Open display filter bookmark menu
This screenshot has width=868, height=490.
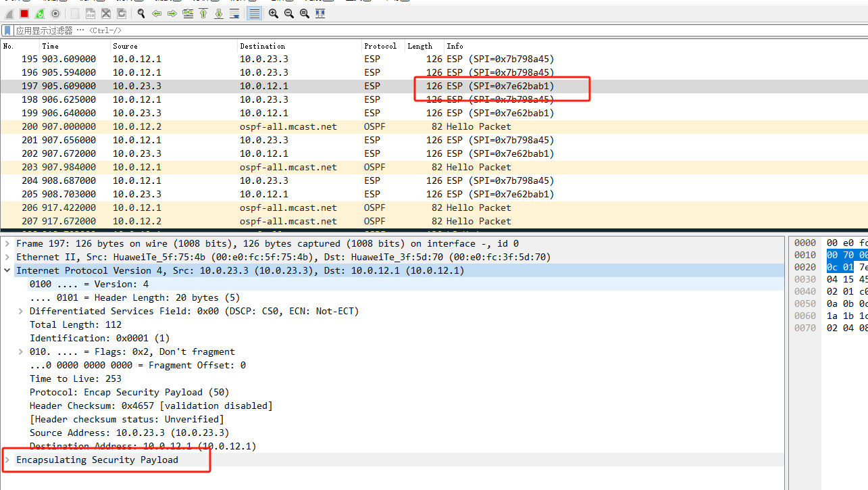(7, 30)
